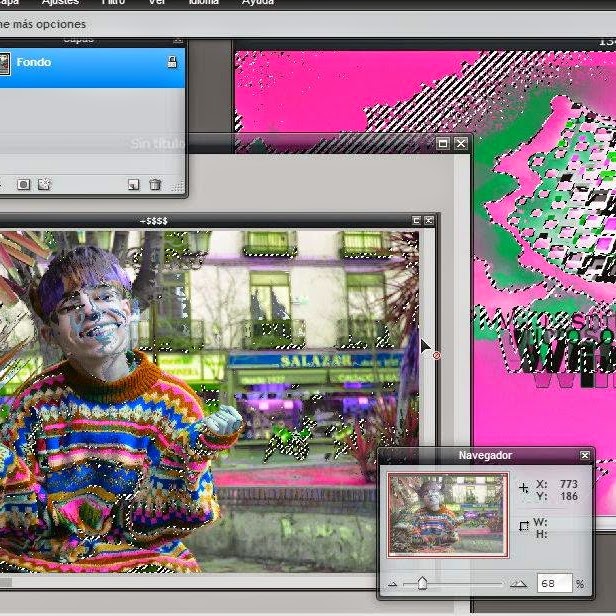The image size is (616, 616).
Task: Maximize the Sin título document window
Action: coord(443,144)
